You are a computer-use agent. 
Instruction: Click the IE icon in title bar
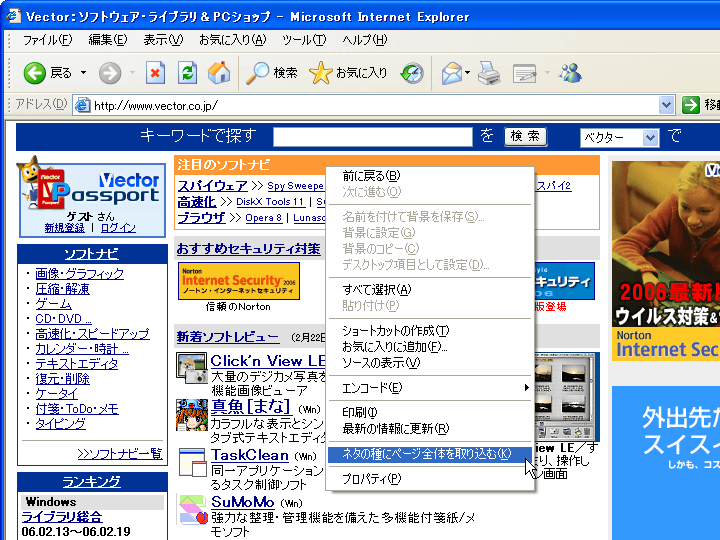click(14, 16)
